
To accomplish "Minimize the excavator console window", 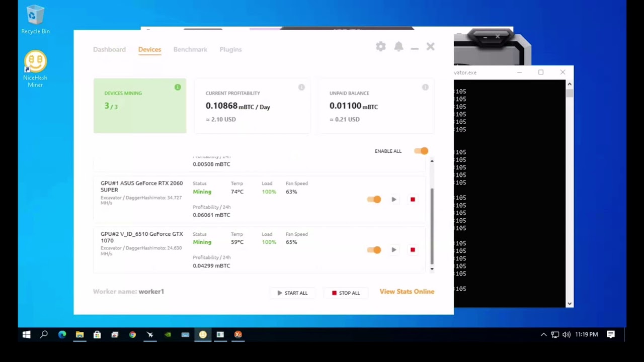I will [519, 72].
